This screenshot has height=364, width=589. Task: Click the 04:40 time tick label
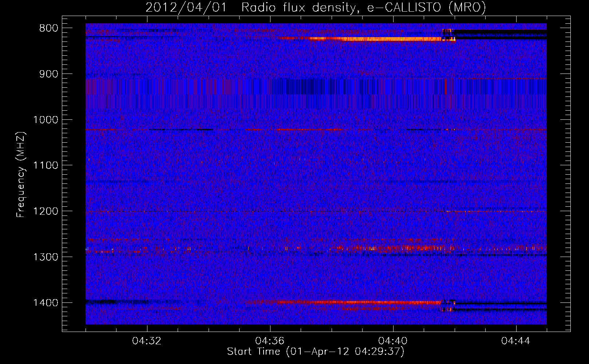[x=393, y=341]
